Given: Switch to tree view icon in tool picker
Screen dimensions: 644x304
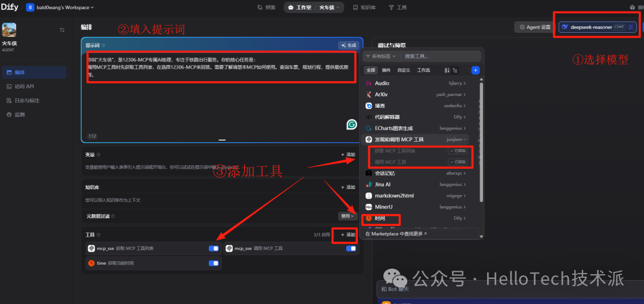Looking at the screenshot, I should click(456, 70).
